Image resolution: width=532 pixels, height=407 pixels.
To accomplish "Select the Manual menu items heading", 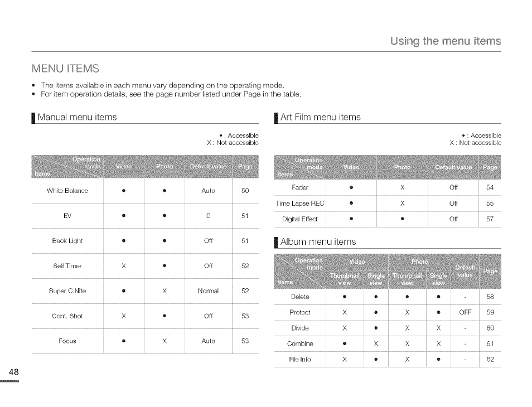I will click(77, 117).
